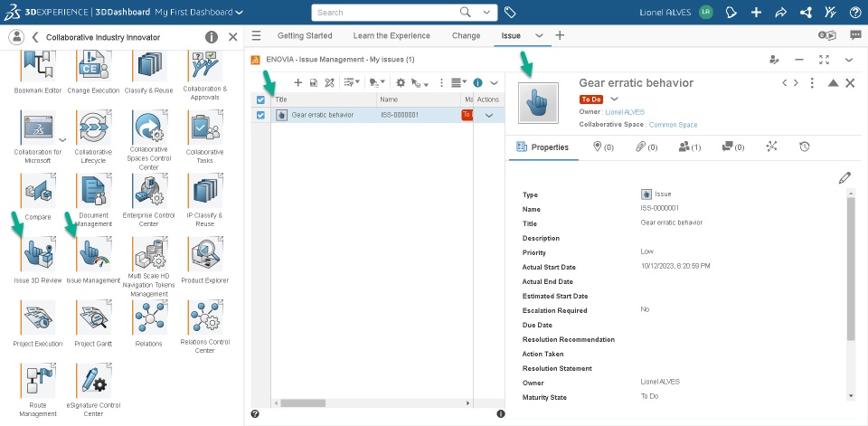868x426 pixels.
Task: Open the Classify & Reuse app
Action: click(x=149, y=65)
